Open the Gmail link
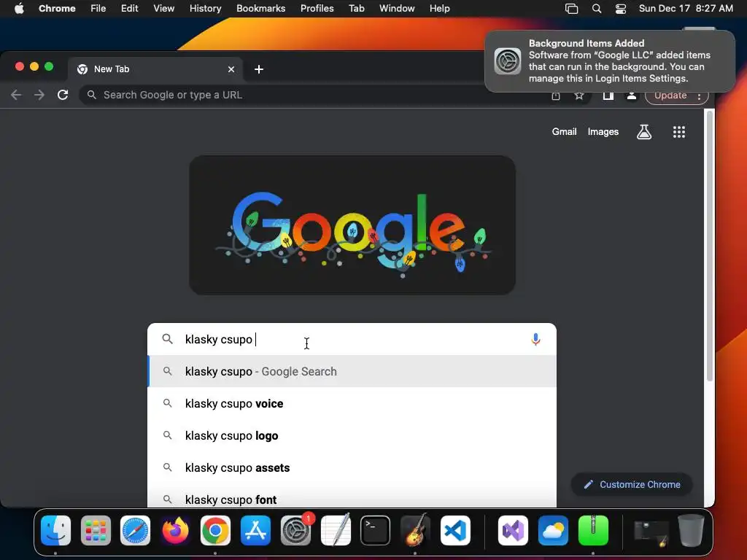Image resolution: width=747 pixels, height=560 pixels. point(564,132)
